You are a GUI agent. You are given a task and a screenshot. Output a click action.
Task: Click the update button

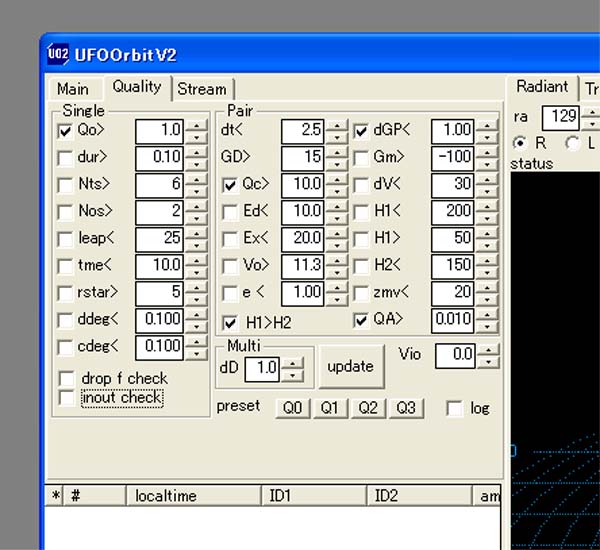[351, 367]
